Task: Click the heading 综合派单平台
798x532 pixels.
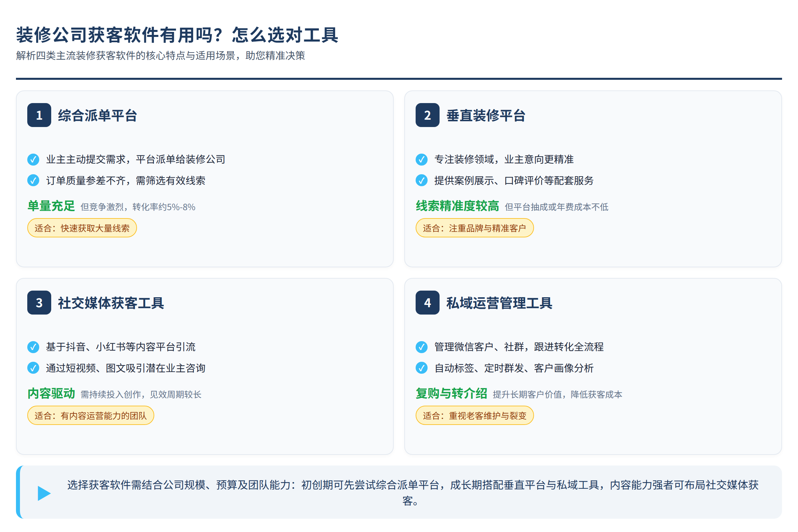Action: [98, 115]
